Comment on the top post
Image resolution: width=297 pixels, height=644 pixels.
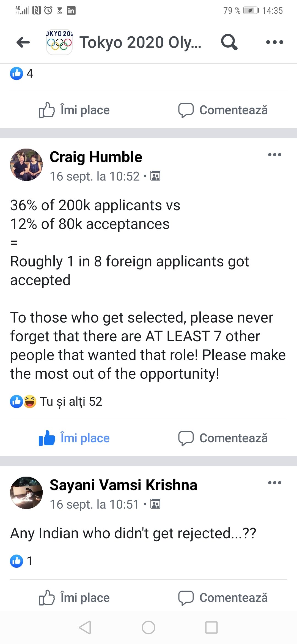click(x=223, y=110)
